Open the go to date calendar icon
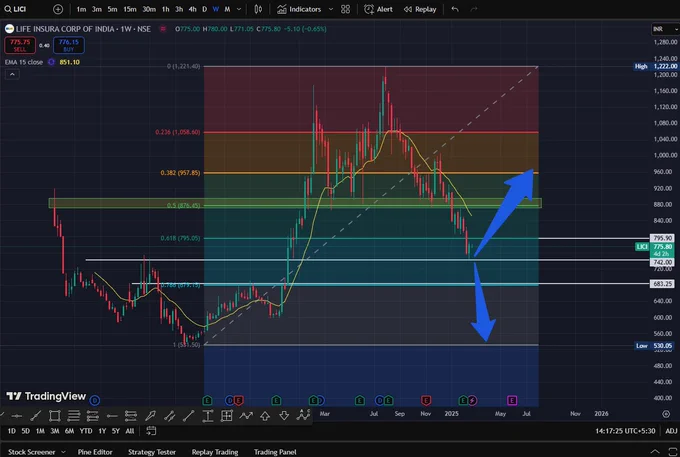 pyautogui.click(x=151, y=431)
